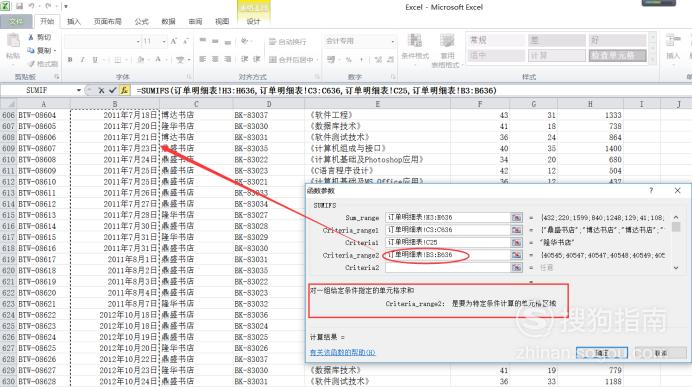Toggle Italic formatting in the ribbon

tap(82, 60)
